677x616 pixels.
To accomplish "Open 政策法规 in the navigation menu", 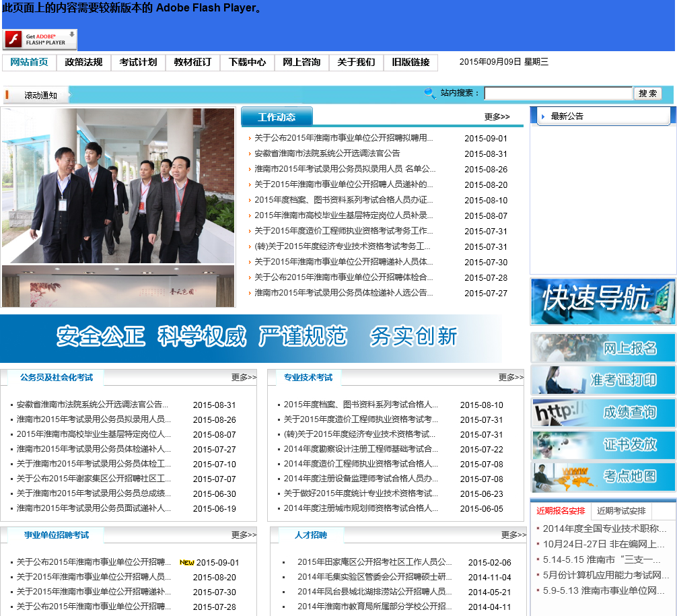I will click(83, 63).
